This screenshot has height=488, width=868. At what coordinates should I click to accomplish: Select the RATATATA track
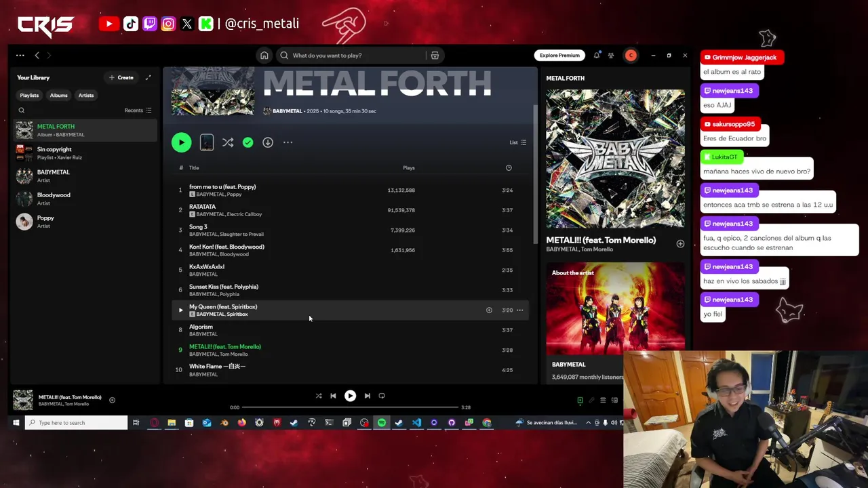pos(350,210)
